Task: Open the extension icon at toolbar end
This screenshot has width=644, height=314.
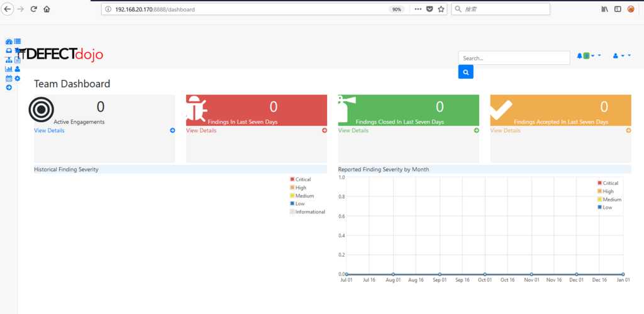Action: 631,9
